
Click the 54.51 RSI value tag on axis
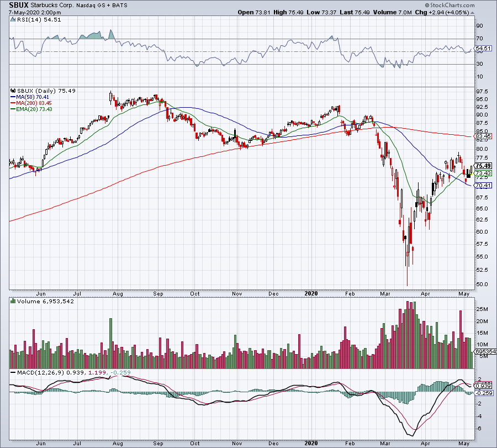[483, 49]
